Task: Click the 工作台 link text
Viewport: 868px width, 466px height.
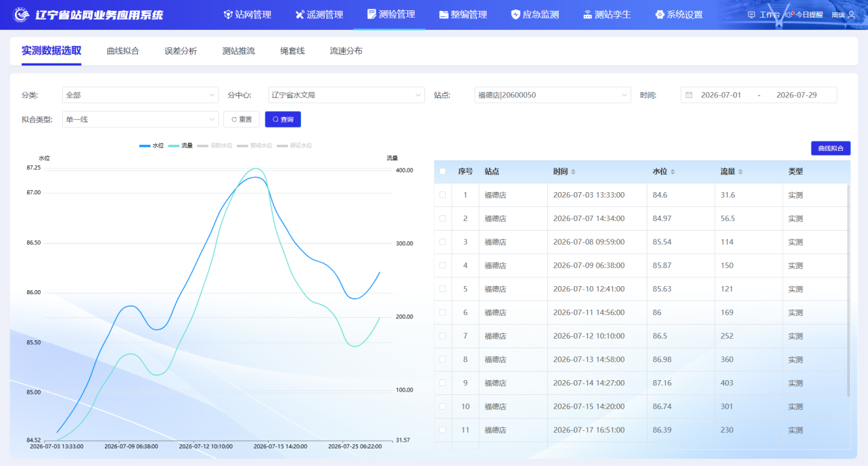Action: point(769,15)
